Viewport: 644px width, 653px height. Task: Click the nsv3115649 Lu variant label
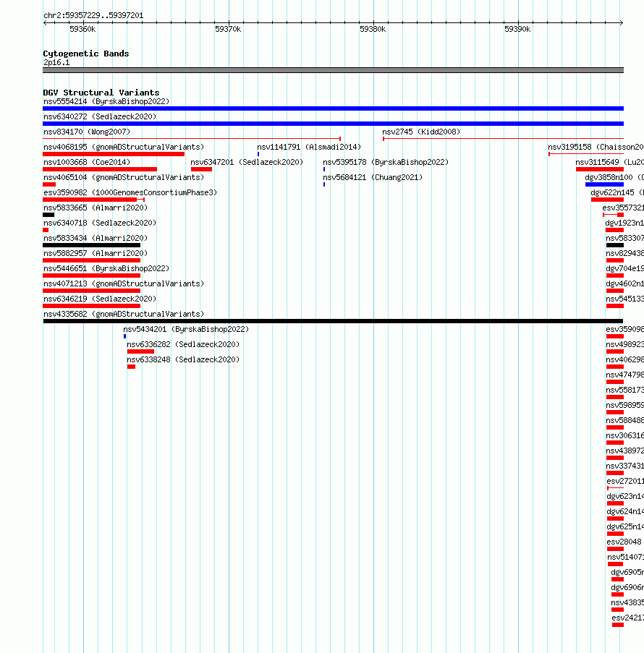[x=609, y=163]
